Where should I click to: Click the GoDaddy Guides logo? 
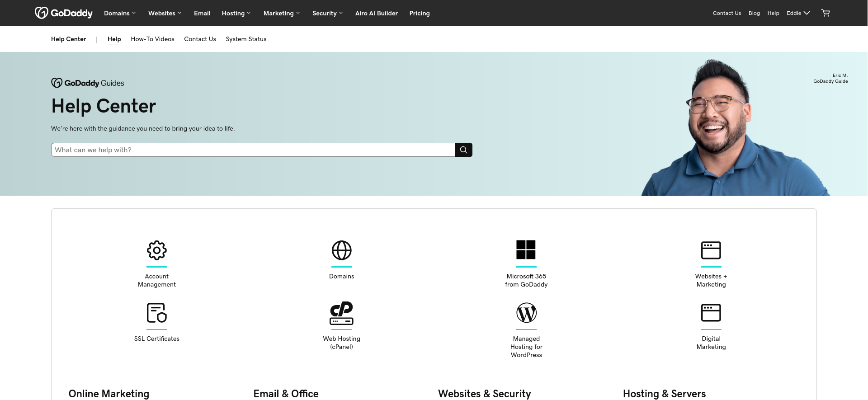point(88,83)
